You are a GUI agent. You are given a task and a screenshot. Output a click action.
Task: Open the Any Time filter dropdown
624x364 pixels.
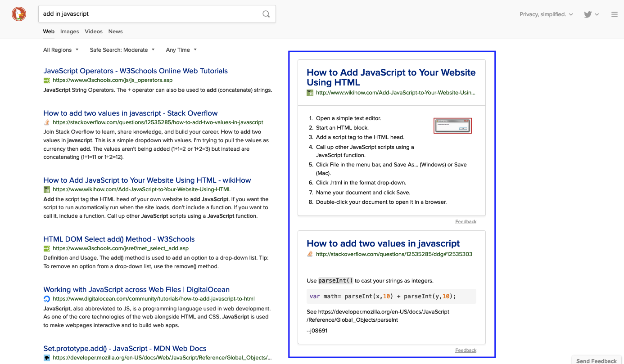pos(181,50)
